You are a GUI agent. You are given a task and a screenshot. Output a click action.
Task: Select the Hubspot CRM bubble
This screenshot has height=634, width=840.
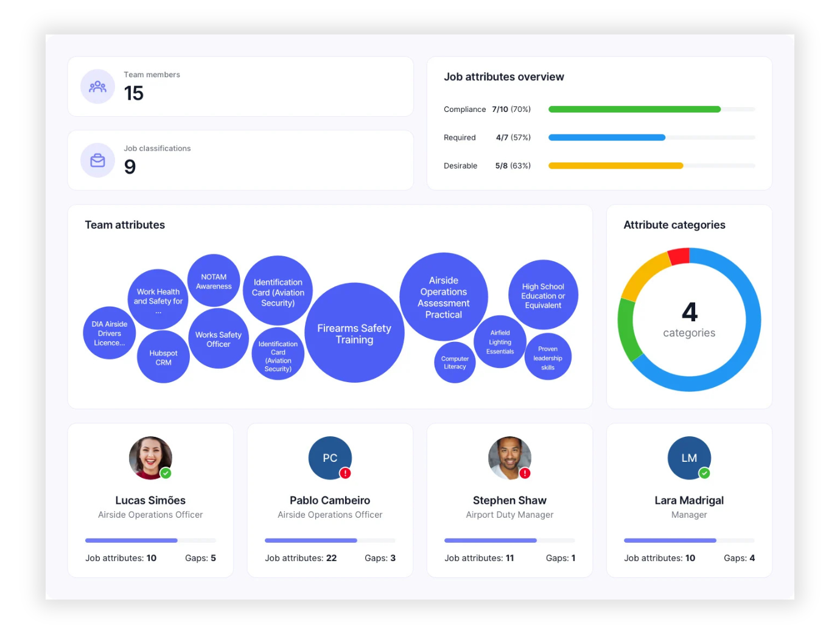(163, 357)
